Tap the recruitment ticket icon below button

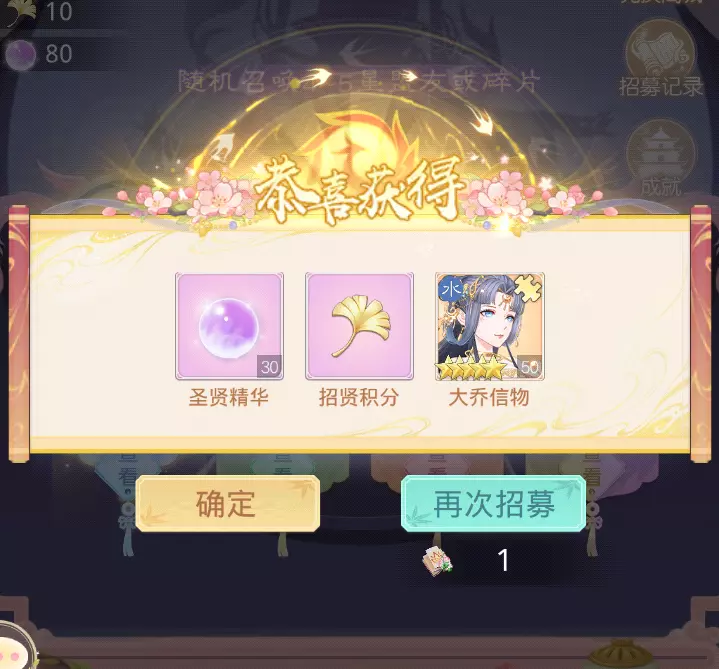pyautogui.click(x=437, y=562)
